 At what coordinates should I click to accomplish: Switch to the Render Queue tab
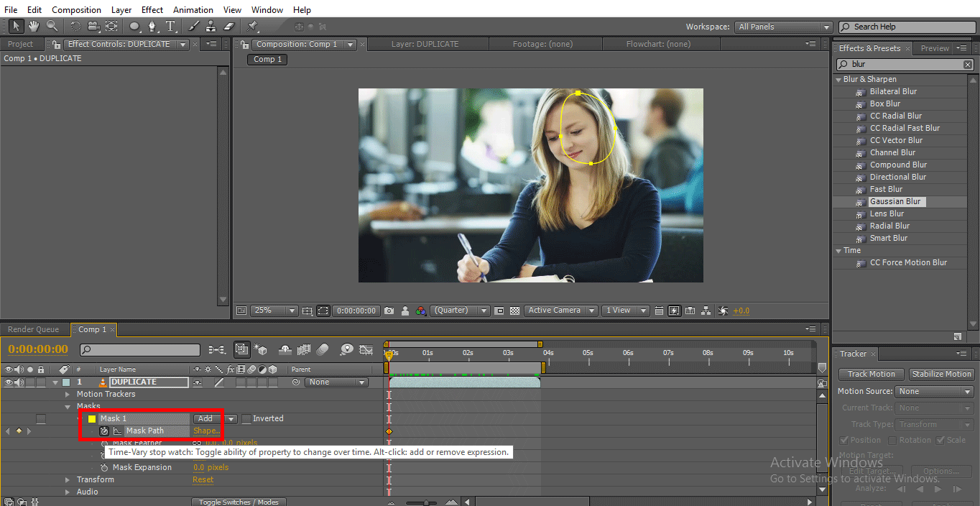[x=33, y=329]
